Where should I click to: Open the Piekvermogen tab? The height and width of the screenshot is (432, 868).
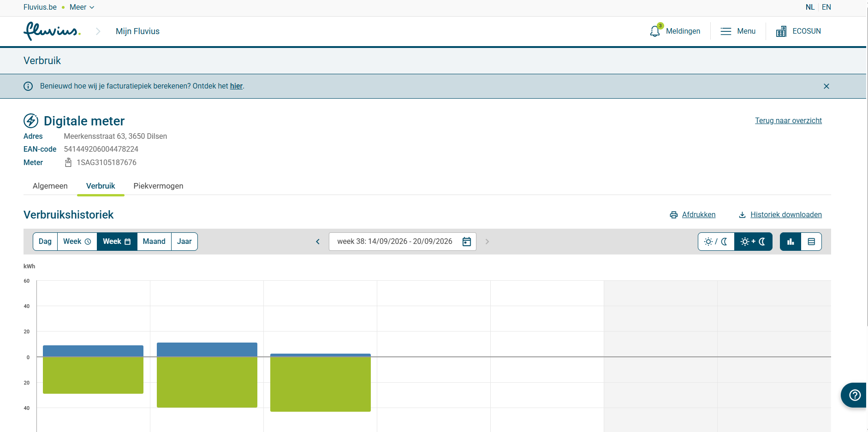(x=158, y=186)
